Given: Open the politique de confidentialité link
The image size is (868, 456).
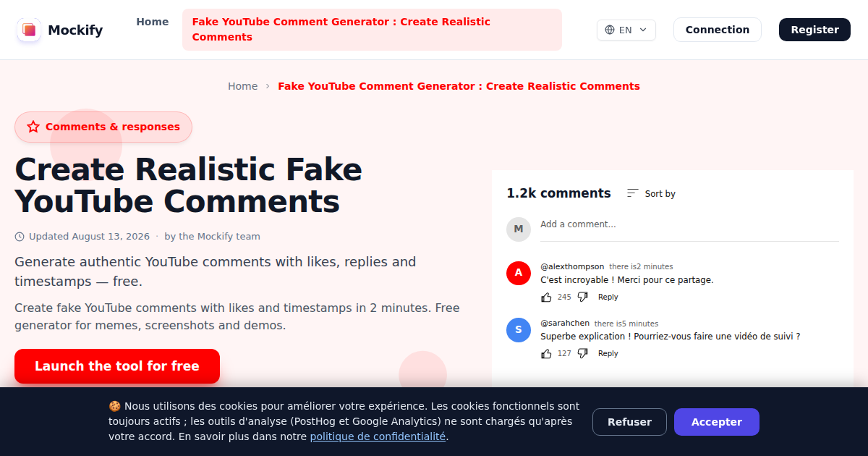Looking at the screenshot, I should (x=378, y=436).
